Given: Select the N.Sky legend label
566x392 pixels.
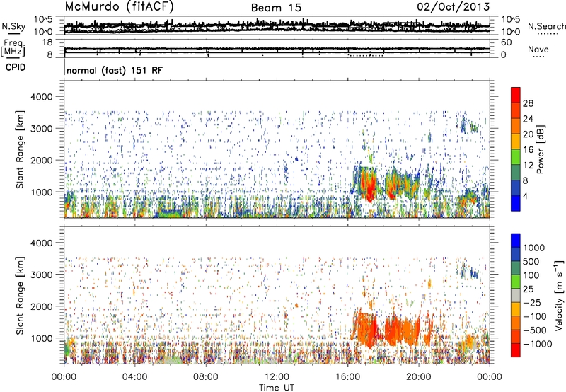Looking at the screenshot, I should click(x=13, y=26).
